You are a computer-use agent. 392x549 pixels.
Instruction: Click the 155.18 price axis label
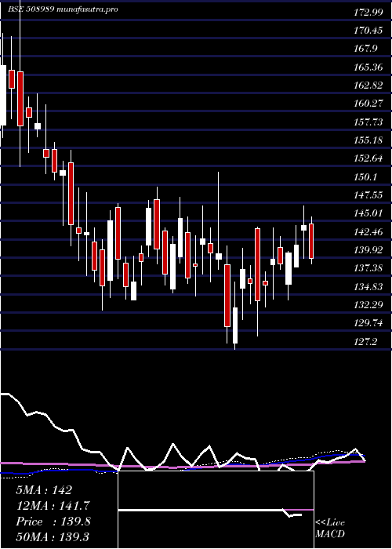click(368, 140)
